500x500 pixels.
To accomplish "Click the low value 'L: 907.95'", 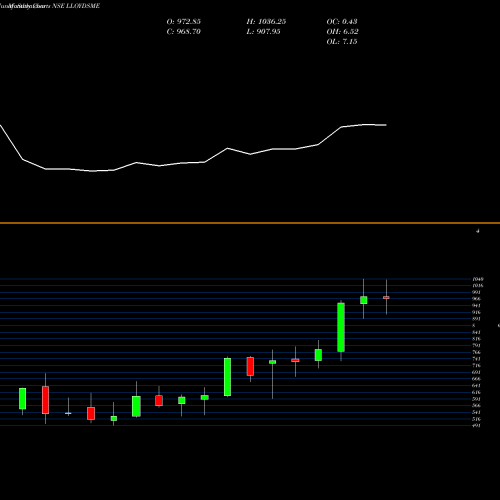I will [x=263, y=32].
